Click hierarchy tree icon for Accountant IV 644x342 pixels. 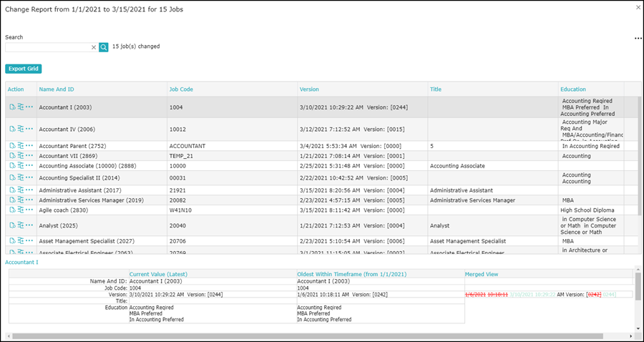point(21,129)
